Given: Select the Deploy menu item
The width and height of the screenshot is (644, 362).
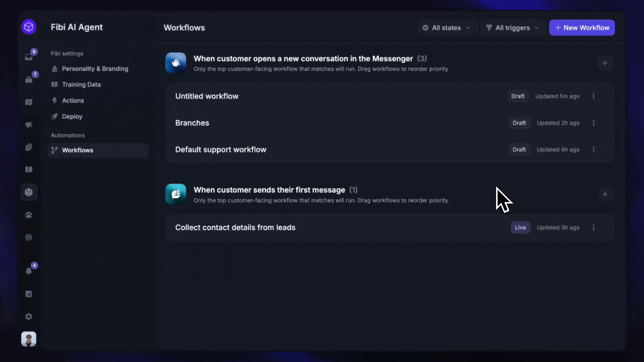Looking at the screenshot, I should [x=72, y=117].
